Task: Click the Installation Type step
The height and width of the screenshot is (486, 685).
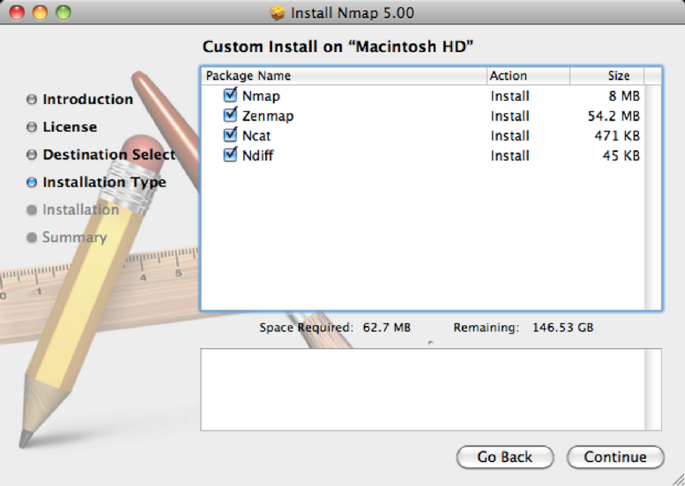Action: click(104, 182)
